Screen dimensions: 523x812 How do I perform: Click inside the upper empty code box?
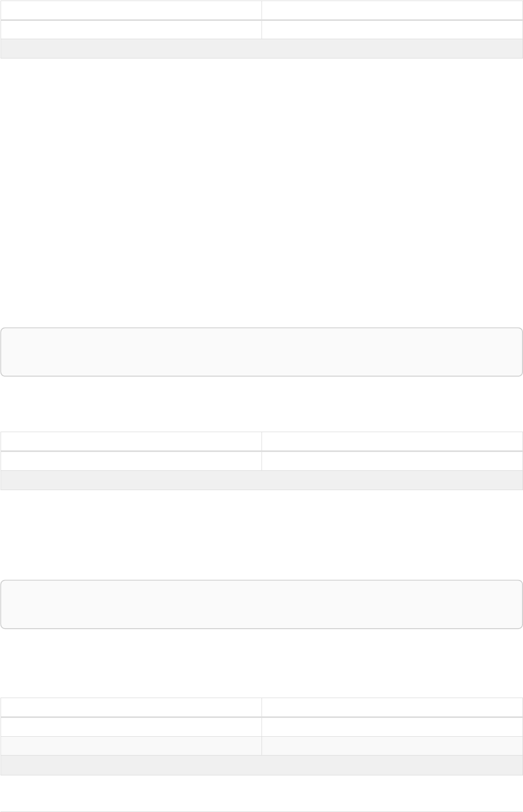tap(261, 352)
